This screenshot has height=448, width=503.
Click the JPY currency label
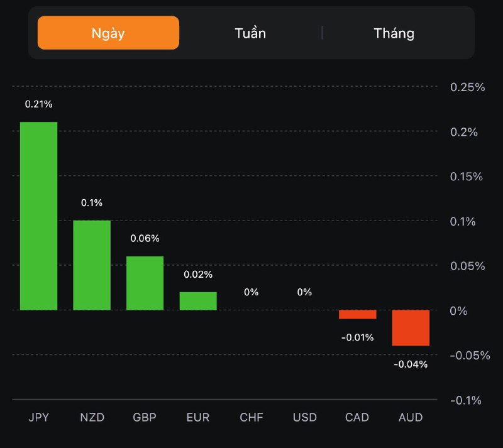[38, 417]
